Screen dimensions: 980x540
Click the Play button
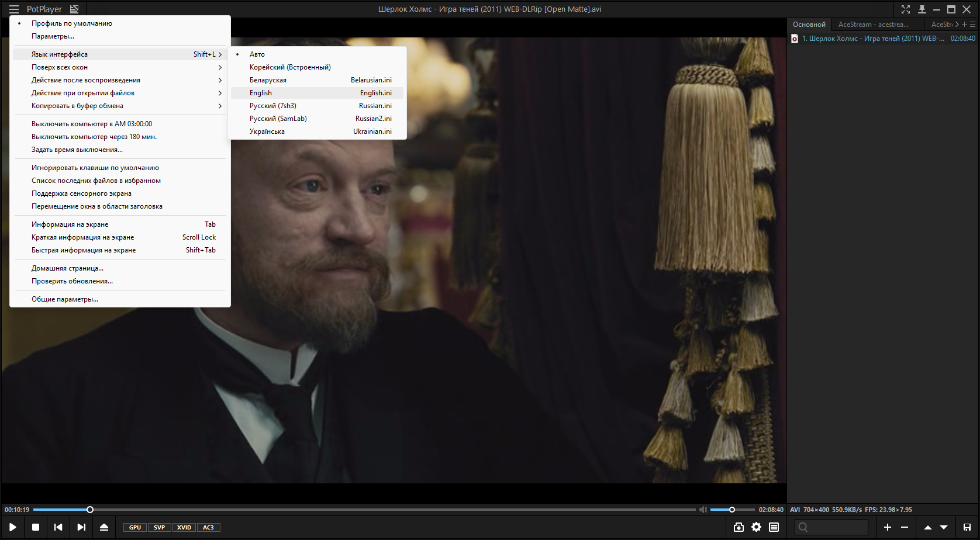[x=12, y=527]
